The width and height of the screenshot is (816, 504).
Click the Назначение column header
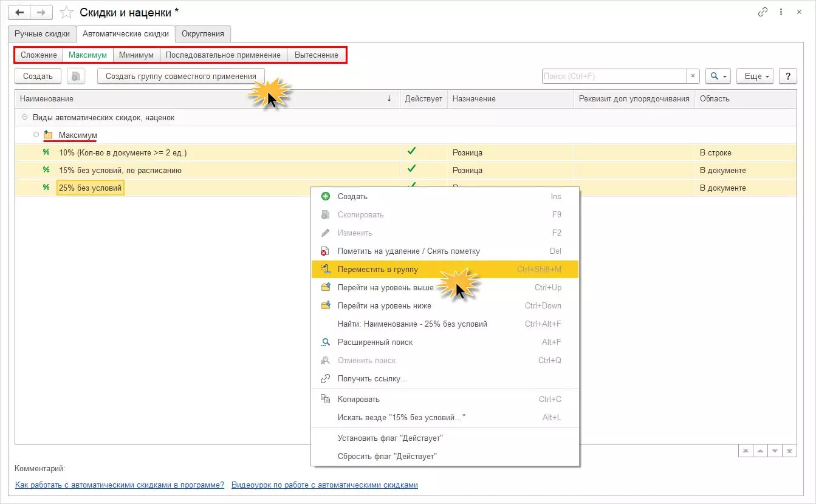(510, 98)
